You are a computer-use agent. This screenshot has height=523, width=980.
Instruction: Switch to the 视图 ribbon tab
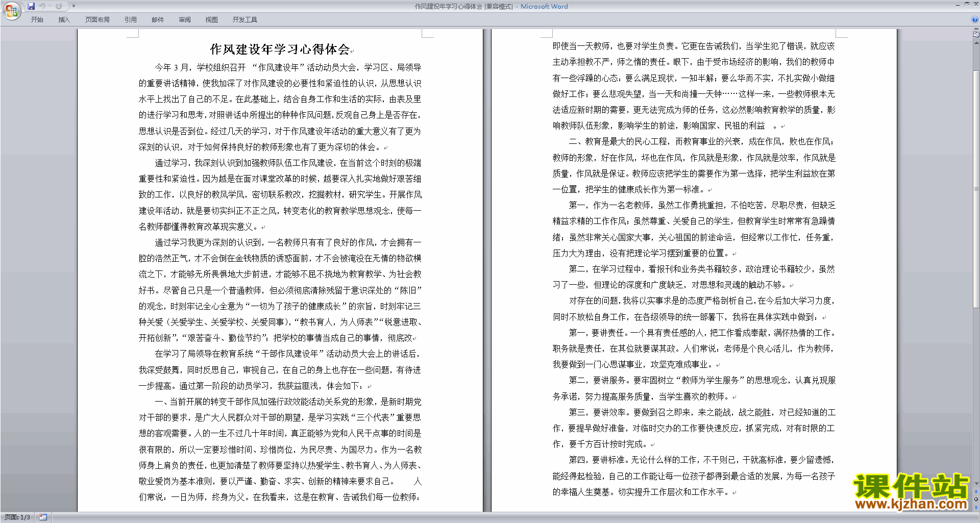[212, 20]
